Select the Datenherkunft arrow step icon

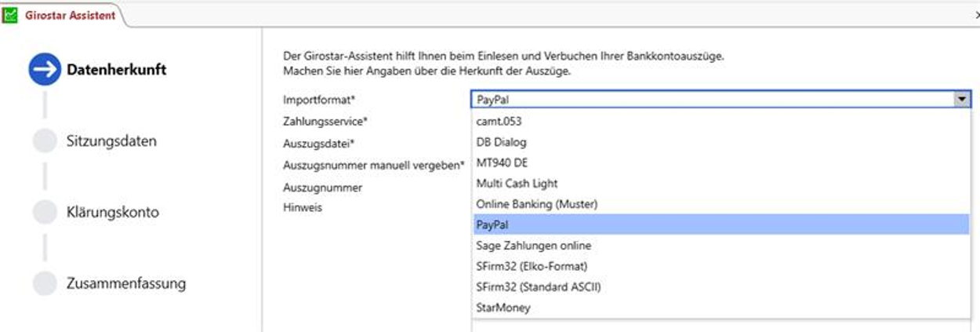pos(45,70)
